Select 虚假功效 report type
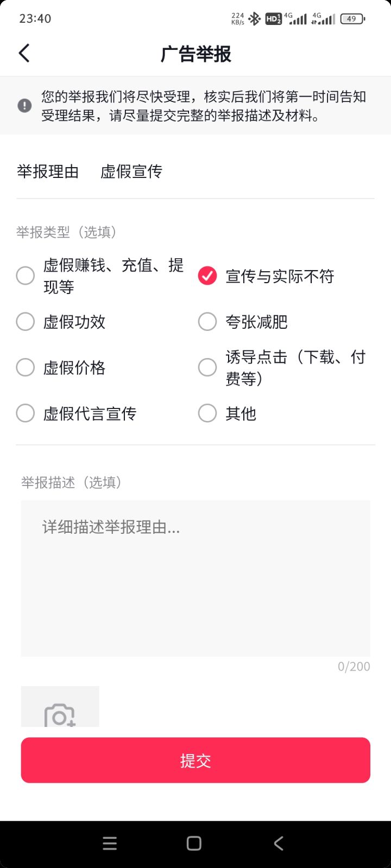Viewport: 391px width, 868px height. coord(26,322)
